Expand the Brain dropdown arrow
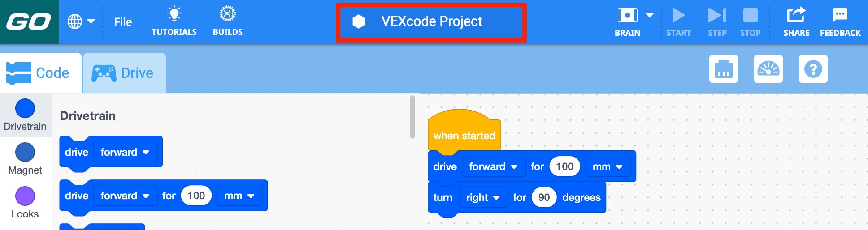This screenshot has width=868, height=230. click(650, 15)
